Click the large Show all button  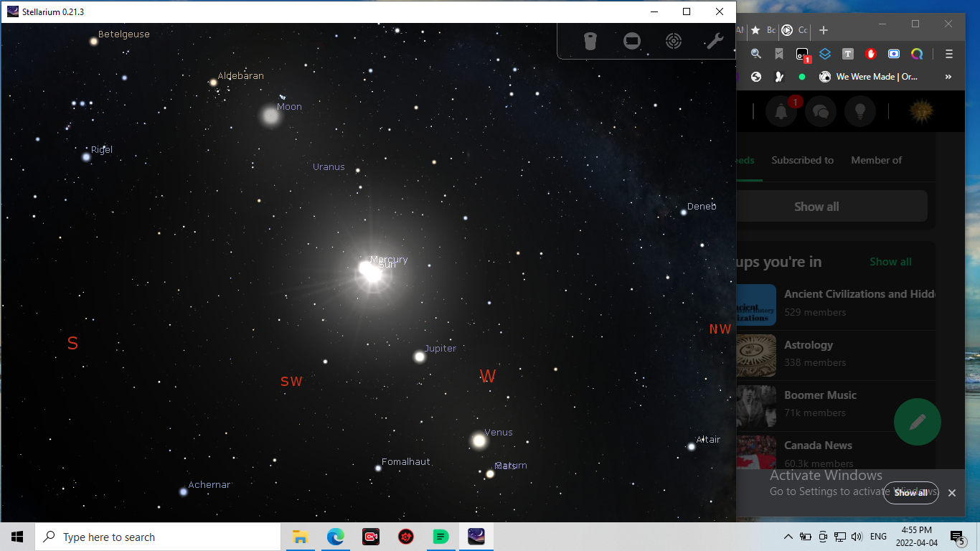pyautogui.click(x=816, y=207)
